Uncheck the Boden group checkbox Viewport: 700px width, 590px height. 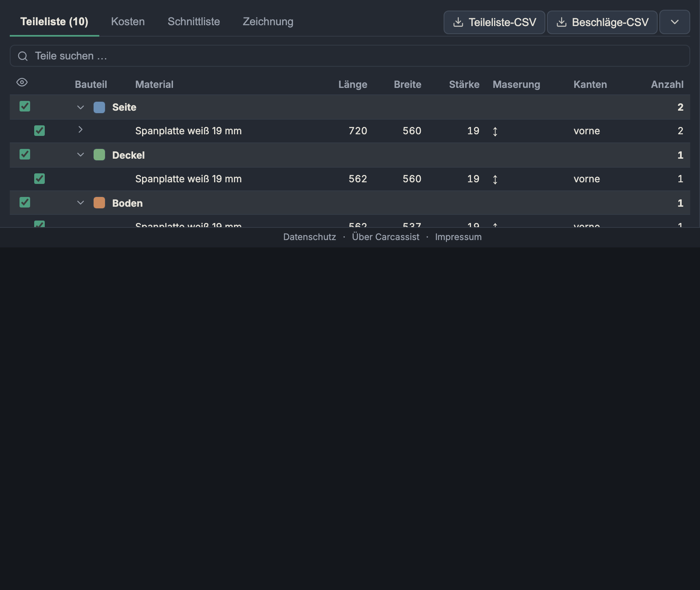[25, 203]
